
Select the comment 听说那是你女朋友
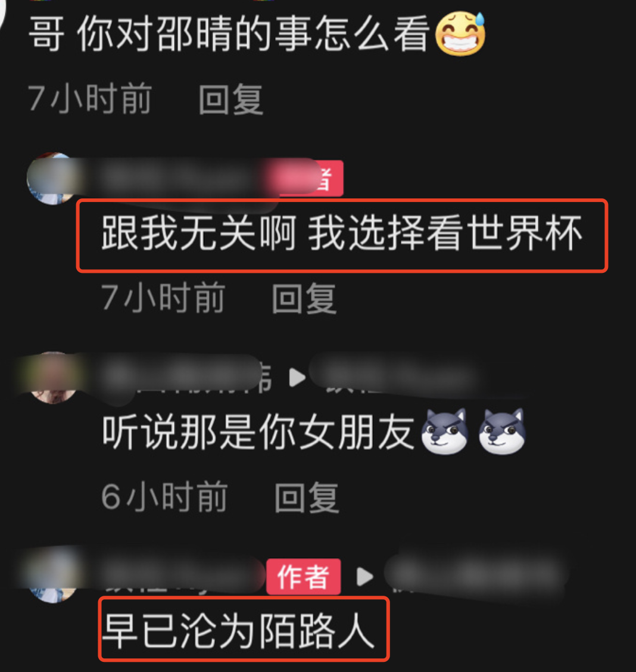[258, 432]
